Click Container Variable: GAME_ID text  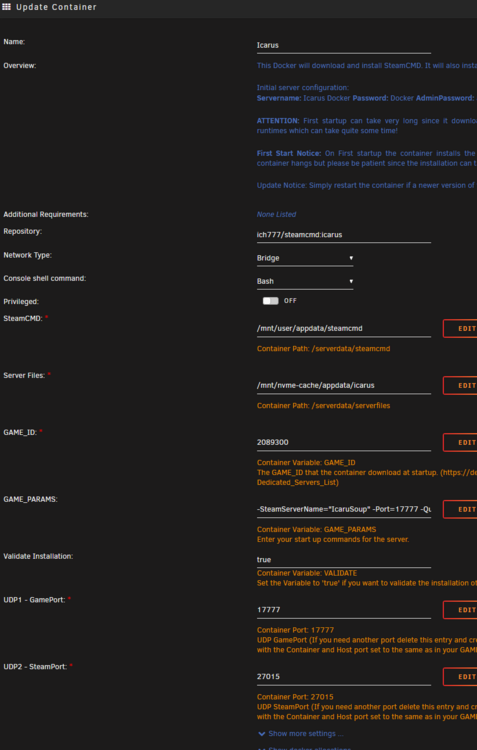tap(306, 463)
